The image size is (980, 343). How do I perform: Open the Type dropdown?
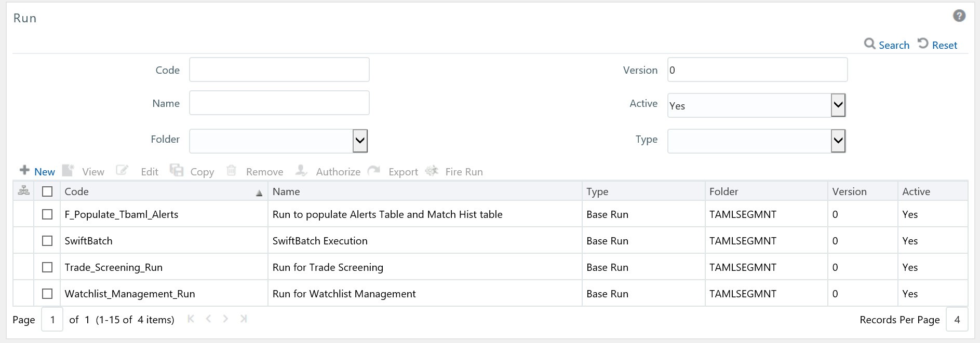coord(838,141)
